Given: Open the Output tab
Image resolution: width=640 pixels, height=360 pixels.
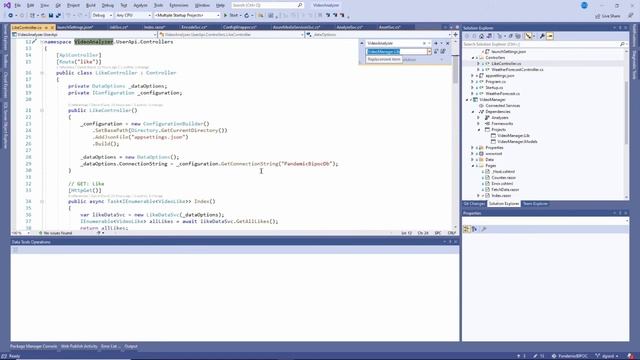Looking at the screenshot, I should (x=131, y=347).
